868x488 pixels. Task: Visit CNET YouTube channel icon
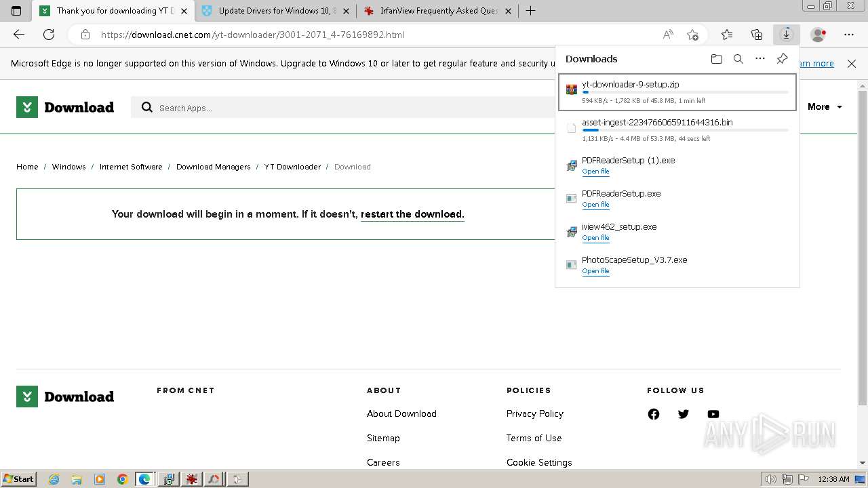pos(713,414)
